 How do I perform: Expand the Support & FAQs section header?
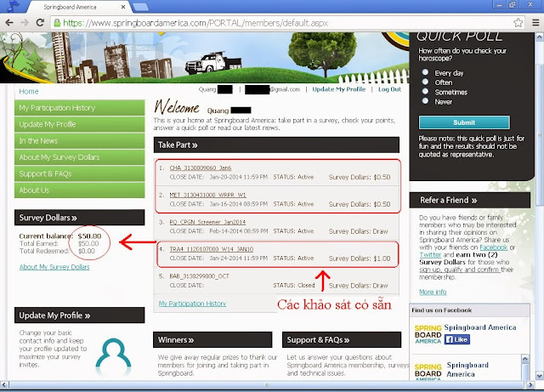tap(342, 340)
